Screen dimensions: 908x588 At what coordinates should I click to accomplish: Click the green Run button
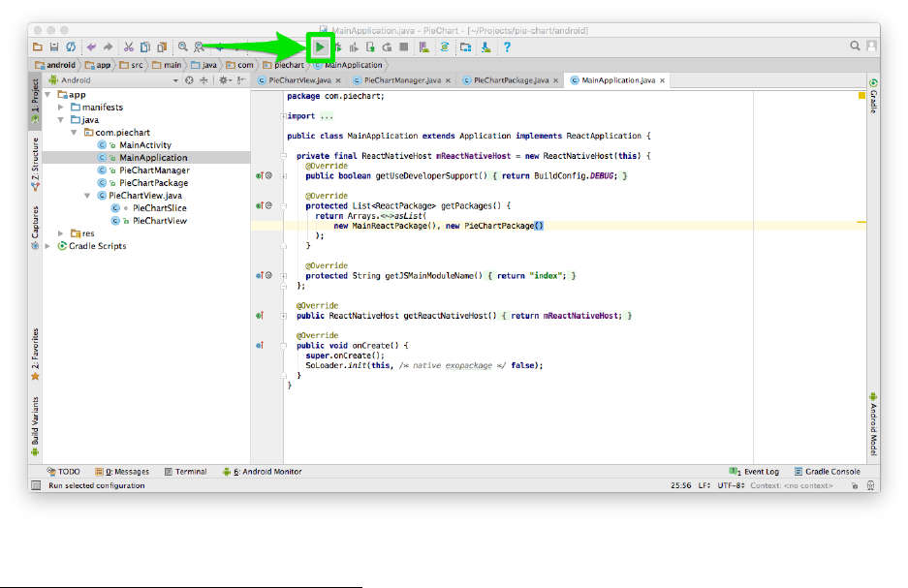(319, 46)
